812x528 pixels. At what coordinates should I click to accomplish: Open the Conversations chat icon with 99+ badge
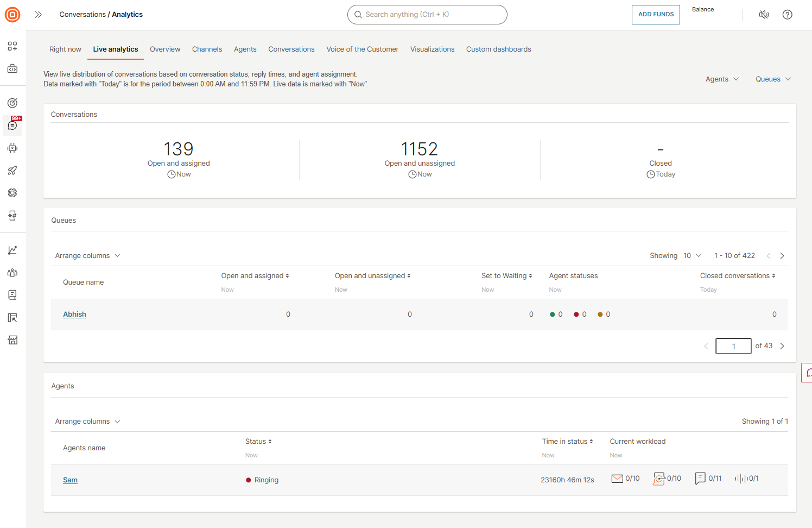click(x=12, y=125)
